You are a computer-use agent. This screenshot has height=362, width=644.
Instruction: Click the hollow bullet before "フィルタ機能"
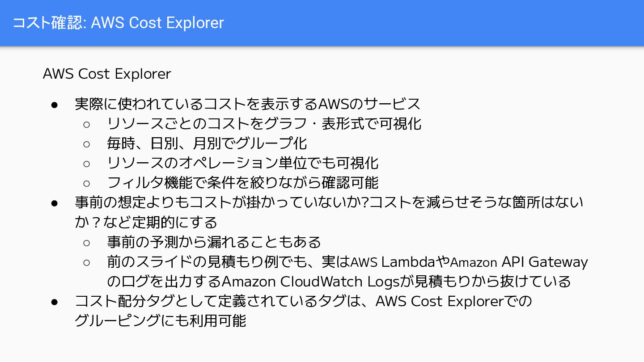pyautogui.click(x=87, y=183)
